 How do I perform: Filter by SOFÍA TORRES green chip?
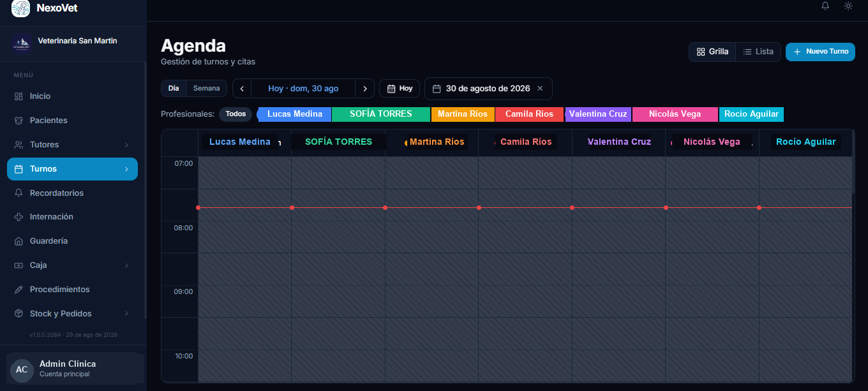click(381, 114)
